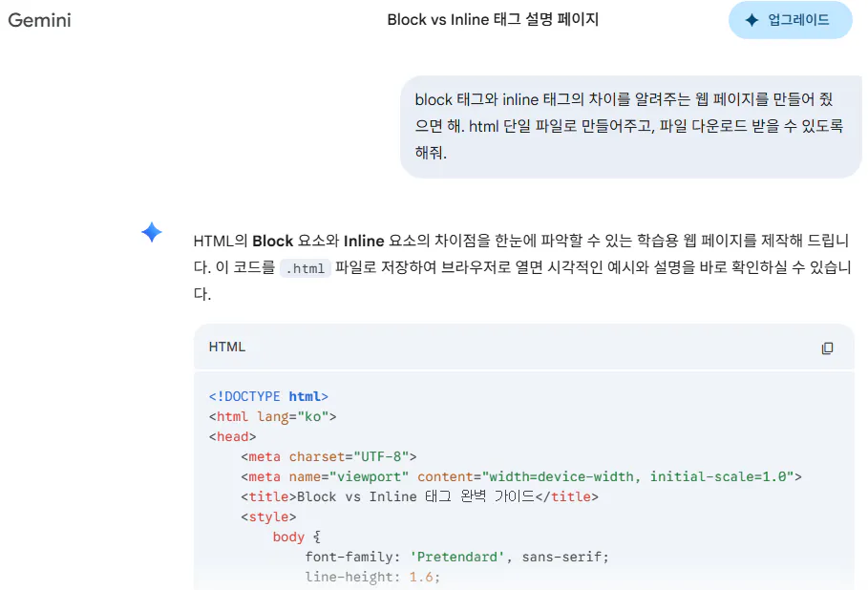868x590 pixels.
Task: Click the body selector inside the style block
Action: pos(288,537)
